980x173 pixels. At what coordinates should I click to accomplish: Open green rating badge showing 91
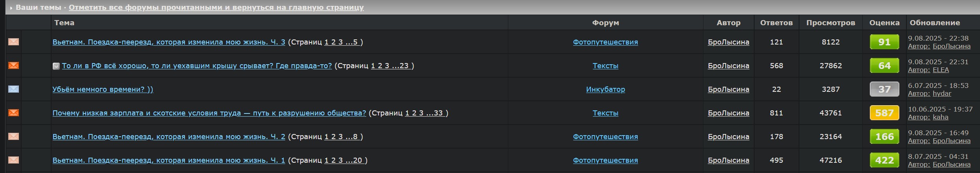click(884, 42)
